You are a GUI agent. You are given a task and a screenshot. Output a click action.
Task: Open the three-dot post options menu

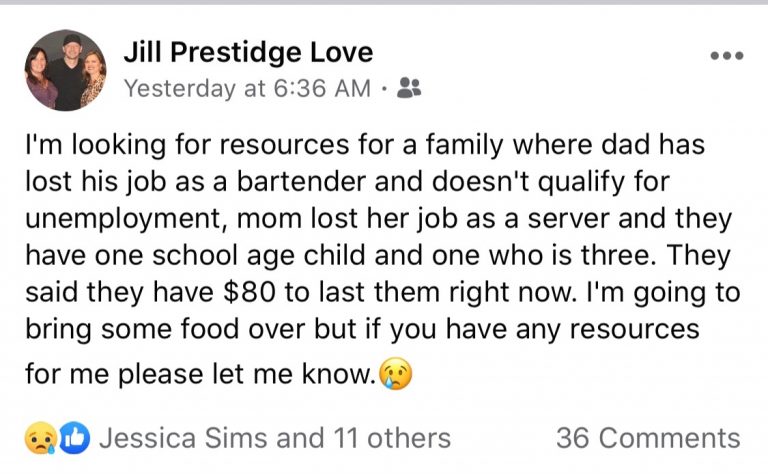pyautogui.click(x=725, y=56)
